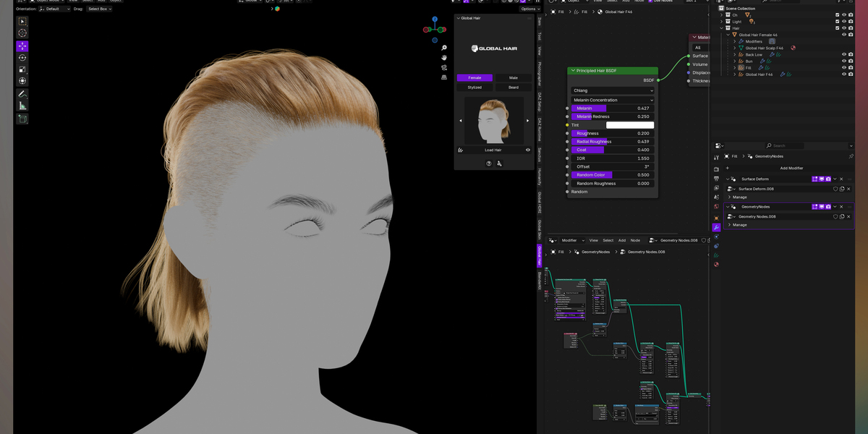
Task: Select the Rotate tool
Action: (22, 57)
